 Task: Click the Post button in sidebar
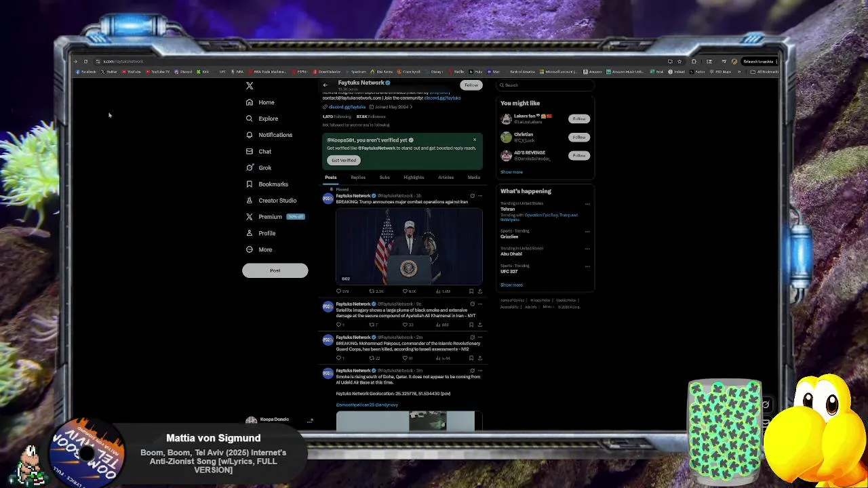click(275, 270)
